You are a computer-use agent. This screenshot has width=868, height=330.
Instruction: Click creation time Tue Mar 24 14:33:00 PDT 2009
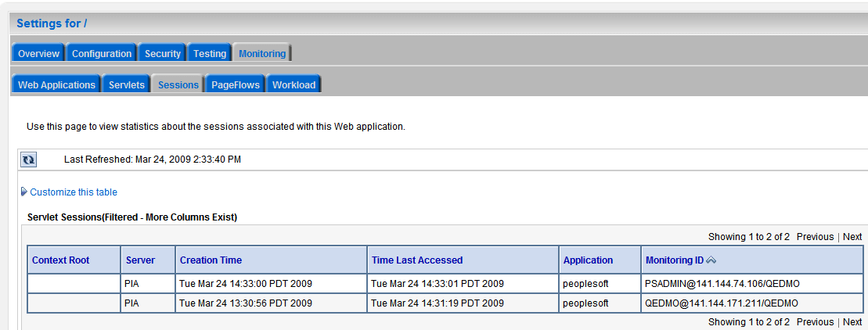coord(272,284)
